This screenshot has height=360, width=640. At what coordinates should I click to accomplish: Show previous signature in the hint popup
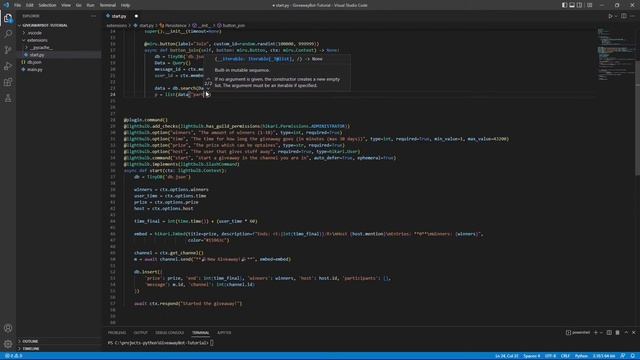coord(208,78)
